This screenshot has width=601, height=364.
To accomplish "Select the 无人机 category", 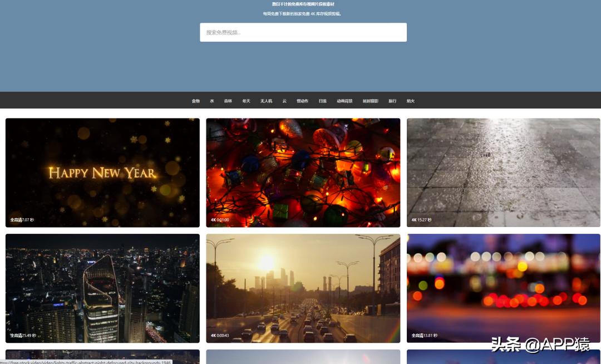I will 266,101.
